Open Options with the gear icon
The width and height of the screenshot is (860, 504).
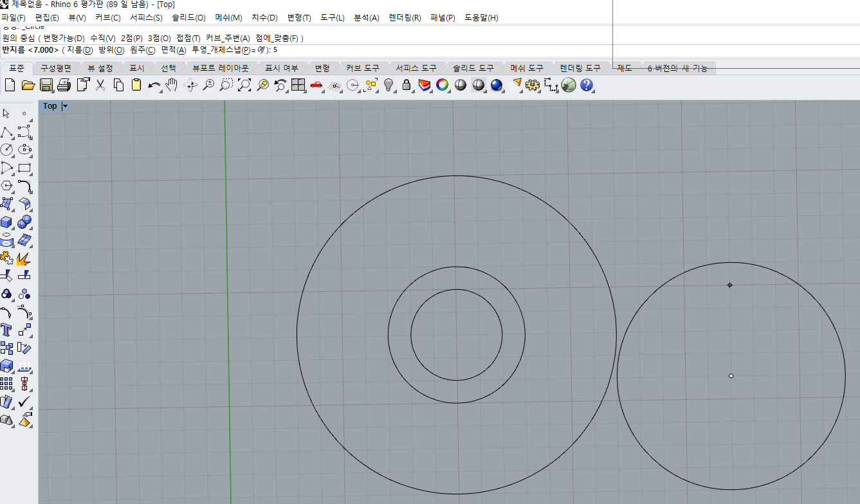[x=532, y=85]
